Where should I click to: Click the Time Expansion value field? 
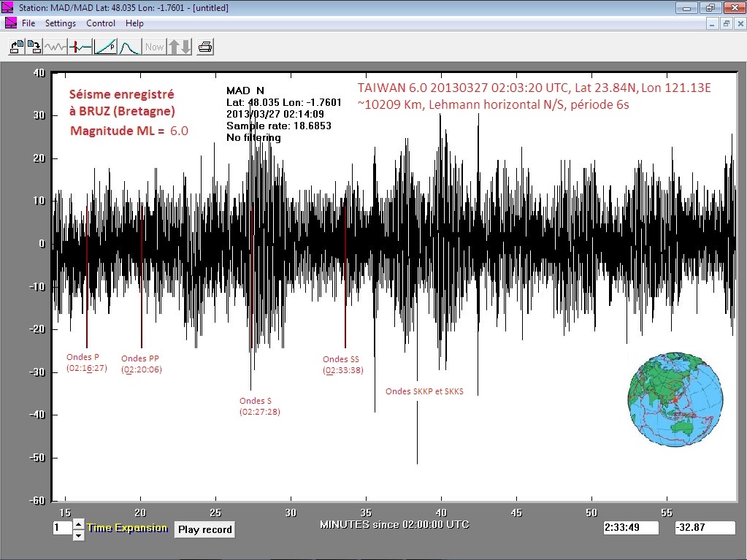(x=61, y=528)
